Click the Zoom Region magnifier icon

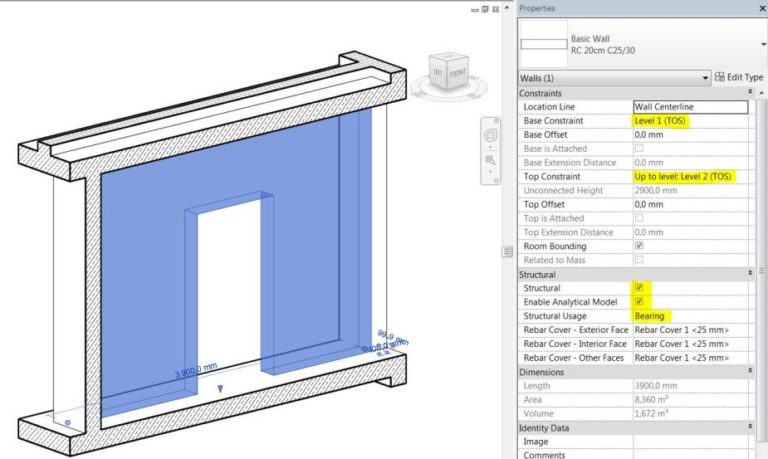click(x=490, y=160)
